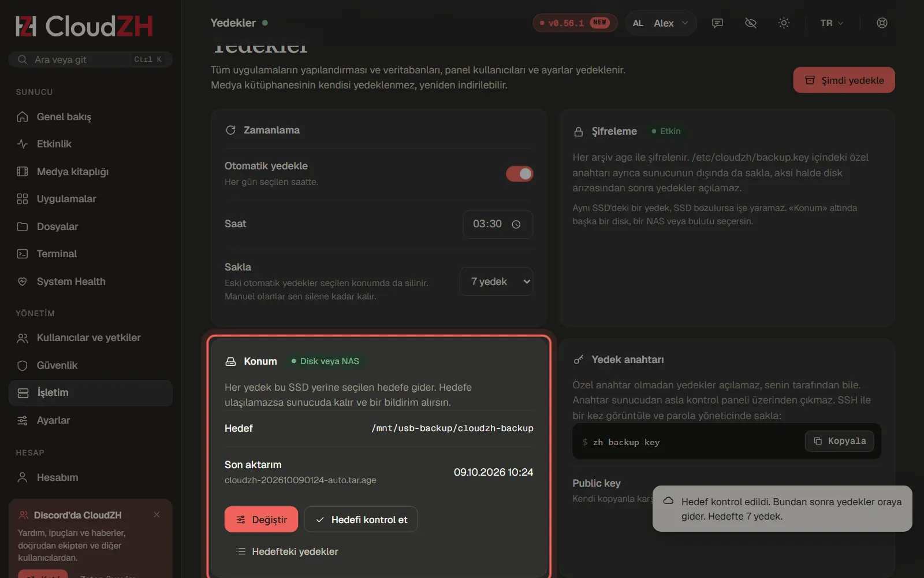Open Güvenlik in the sidebar
Image resolution: width=924 pixels, height=578 pixels.
90,365
